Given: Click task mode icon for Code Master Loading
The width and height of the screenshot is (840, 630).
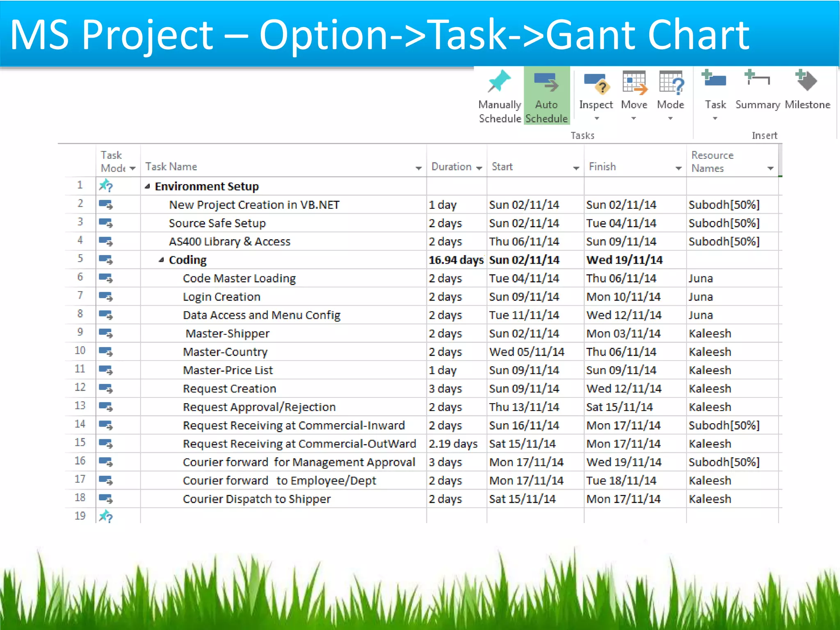Looking at the screenshot, I should pyautogui.click(x=106, y=278).
